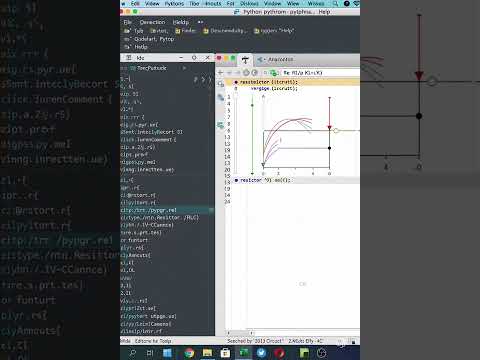The width and height of the screenshot is (480, 360).
Task: Open Windows search from the taskbar
Action: coord(133,353)
